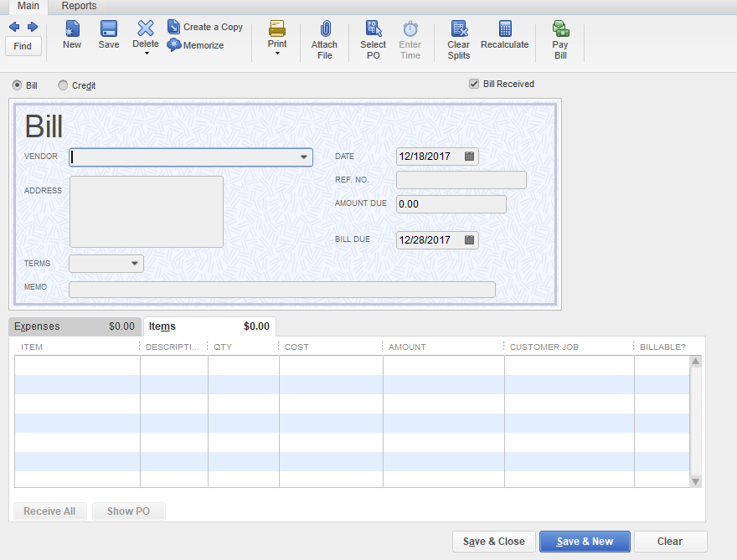Click the Save & Close button

pos(494,542)
